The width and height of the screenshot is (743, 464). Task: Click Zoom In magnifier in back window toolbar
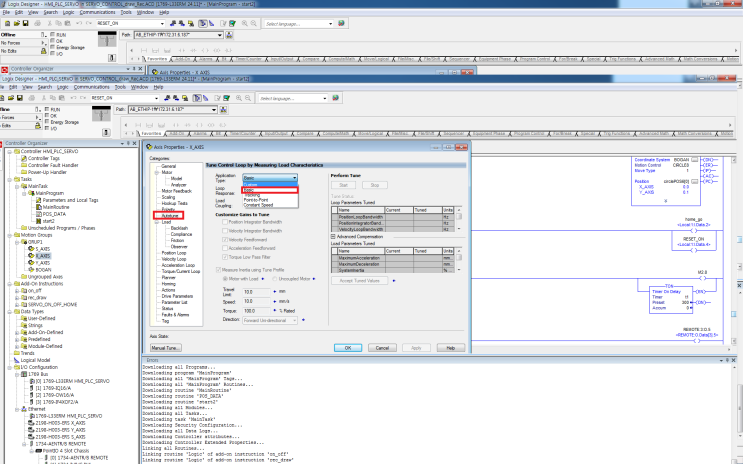(245, 23)
